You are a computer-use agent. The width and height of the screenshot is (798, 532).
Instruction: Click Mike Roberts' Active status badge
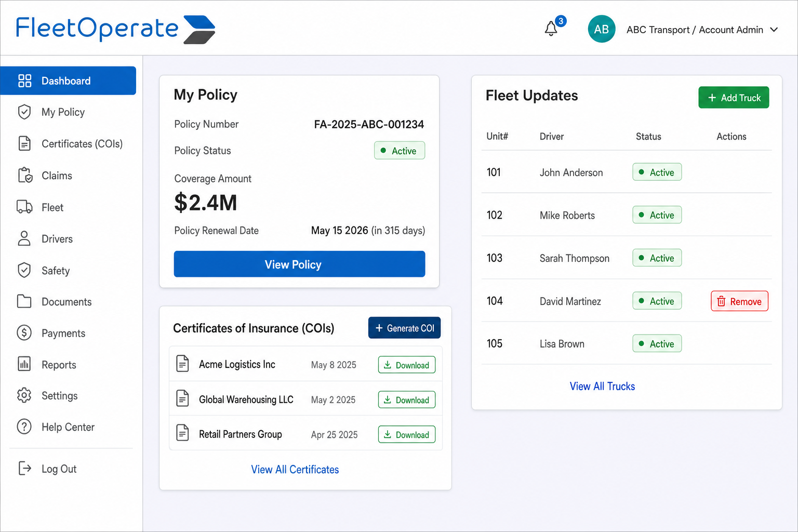coord(657,215)
